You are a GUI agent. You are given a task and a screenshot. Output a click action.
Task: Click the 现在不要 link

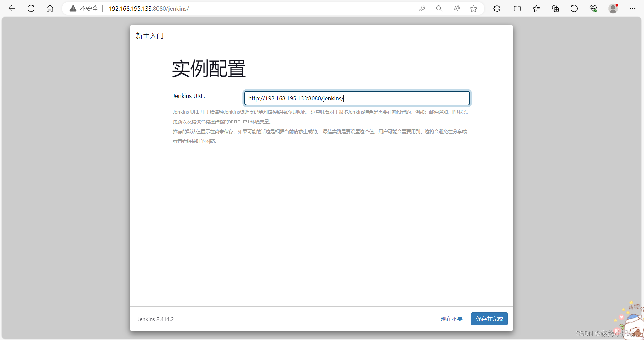(451, 319)
